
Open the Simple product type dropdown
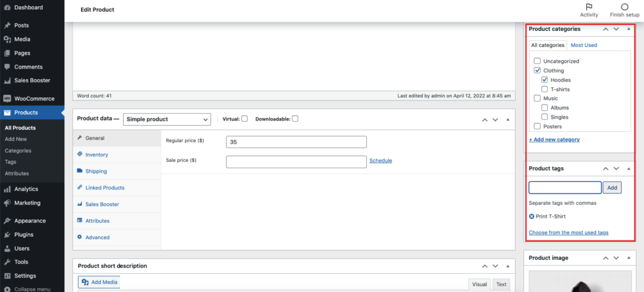167,119
